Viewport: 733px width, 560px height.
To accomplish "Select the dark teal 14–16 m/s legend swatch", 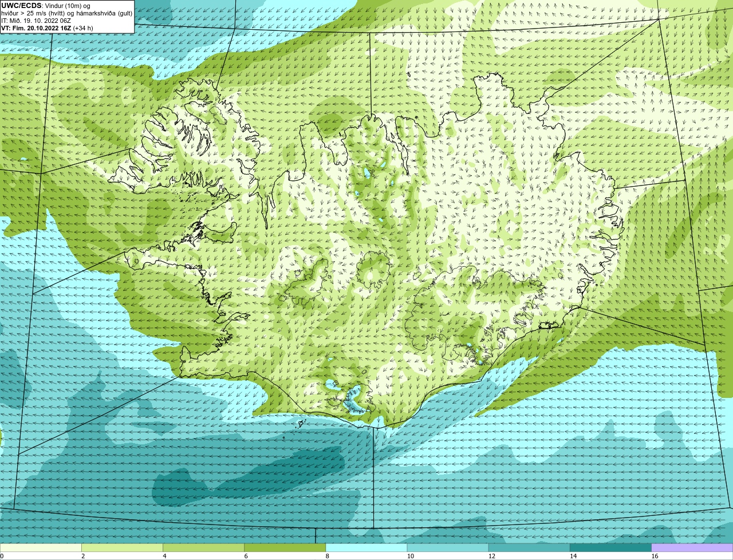I will pyautogui.click(x=610, y=547).
